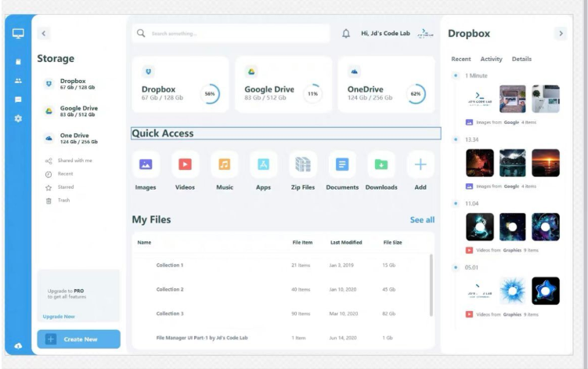Screen dimensions: 588x369
Task: Switch to the Recent tab
Action: pyautogui.click(x=461, y=59)
